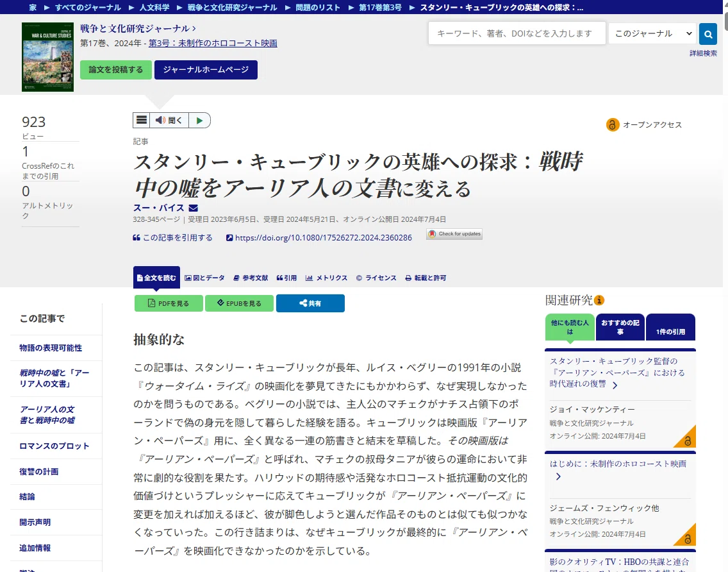Jump to section 物語の表現可能性
Image resolution: width=728 pixels, height=572 pixels.
click(51, 348)
